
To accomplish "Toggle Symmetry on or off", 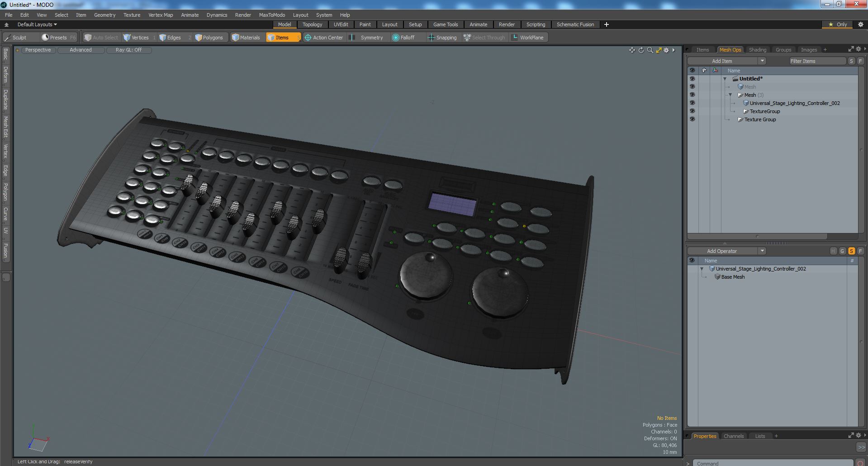I will [x=367, y=38].
